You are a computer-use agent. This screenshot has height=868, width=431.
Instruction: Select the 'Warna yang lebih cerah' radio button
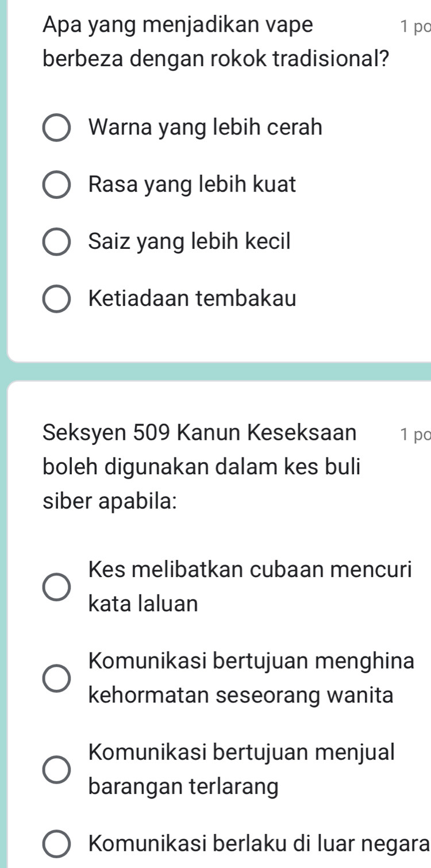57,128
